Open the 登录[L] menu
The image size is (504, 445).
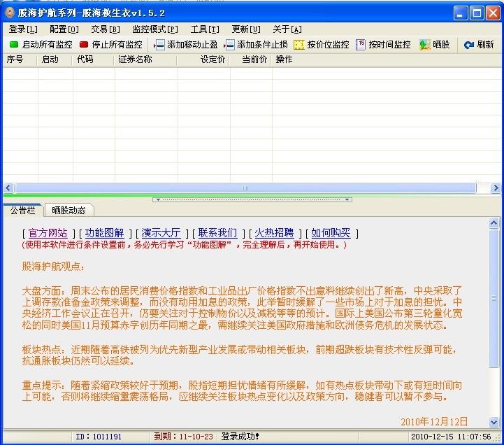[x=23, y=29]
